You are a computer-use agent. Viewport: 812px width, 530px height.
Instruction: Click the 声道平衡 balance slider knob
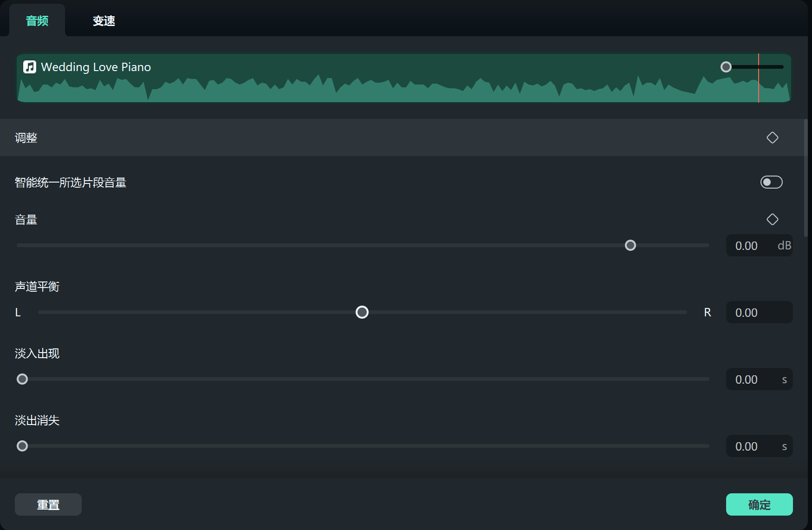[362, 312]
